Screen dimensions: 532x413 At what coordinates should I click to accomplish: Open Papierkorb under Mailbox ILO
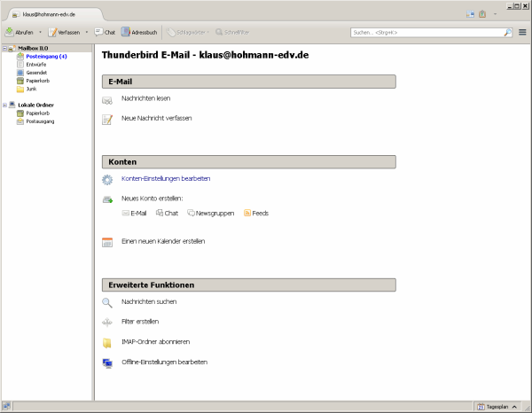point(37,81)
